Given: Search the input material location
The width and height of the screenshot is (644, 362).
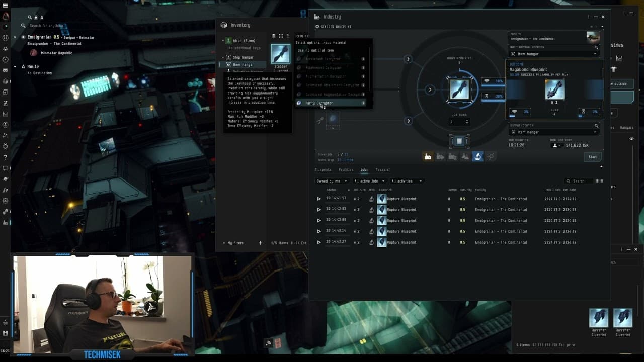Looking at the screenshot, I should 596,48.
